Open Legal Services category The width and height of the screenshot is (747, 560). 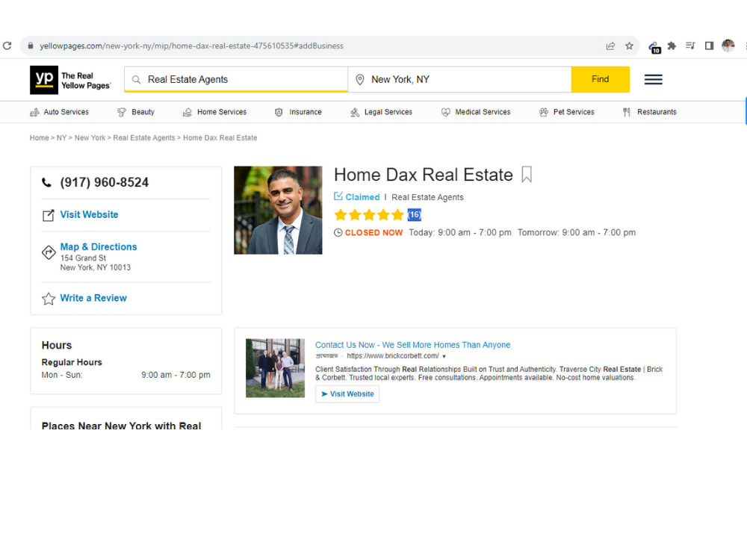381,112
